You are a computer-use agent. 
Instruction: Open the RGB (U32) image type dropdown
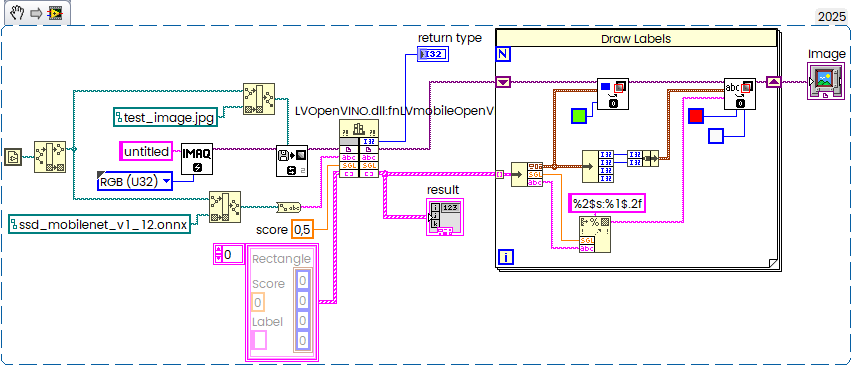click(135, 181)
